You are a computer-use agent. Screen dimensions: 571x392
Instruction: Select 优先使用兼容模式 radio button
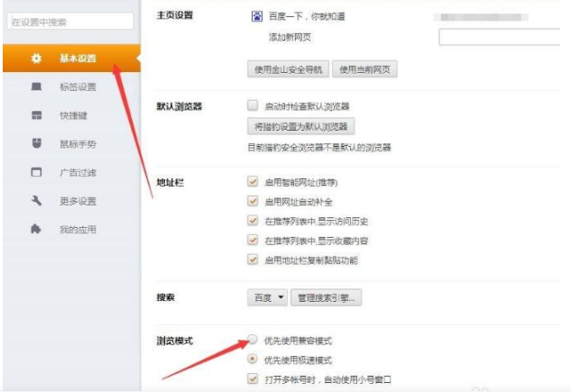[253, 341]
